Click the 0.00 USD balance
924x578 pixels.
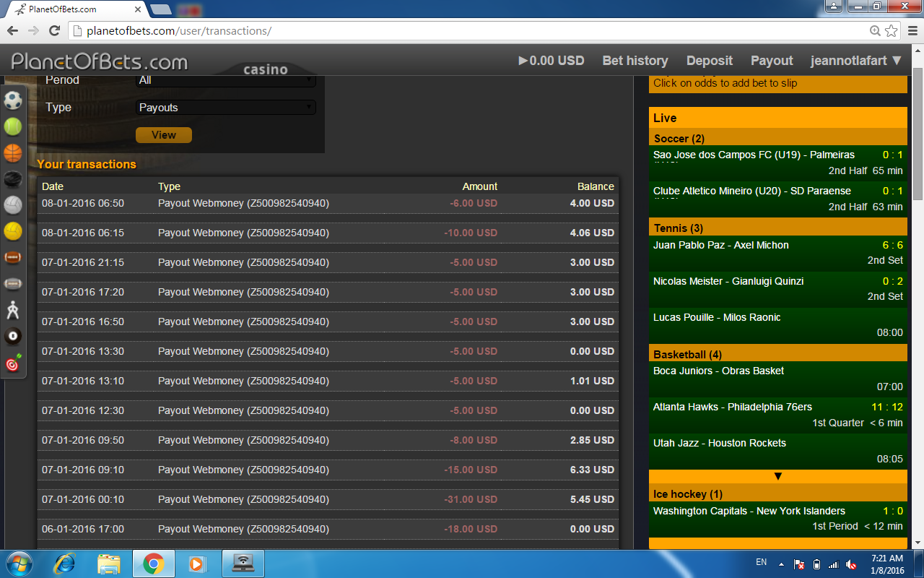552,61
